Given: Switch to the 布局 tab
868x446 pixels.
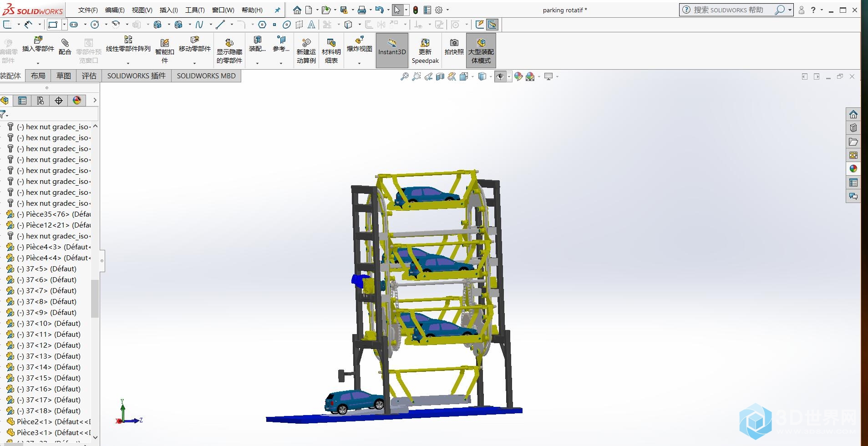Looking at the screenshot, I should 38,76.
